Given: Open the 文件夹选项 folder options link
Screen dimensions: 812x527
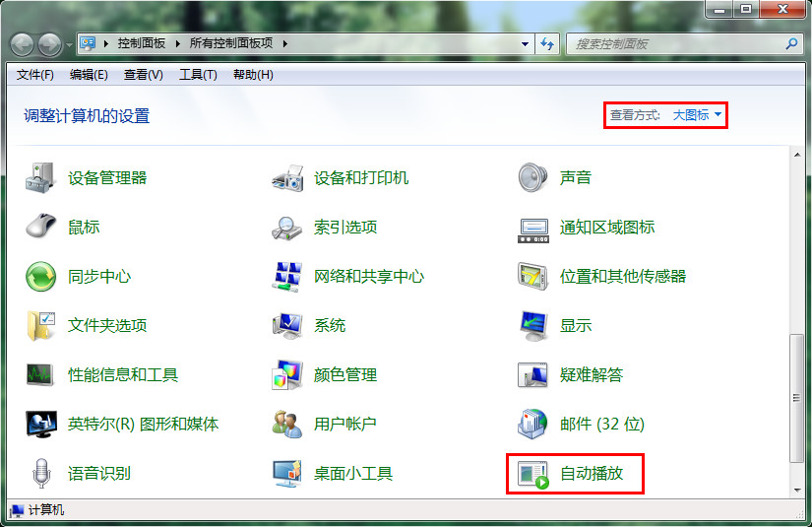Looking at the screenshot, I should coord(107,326).
